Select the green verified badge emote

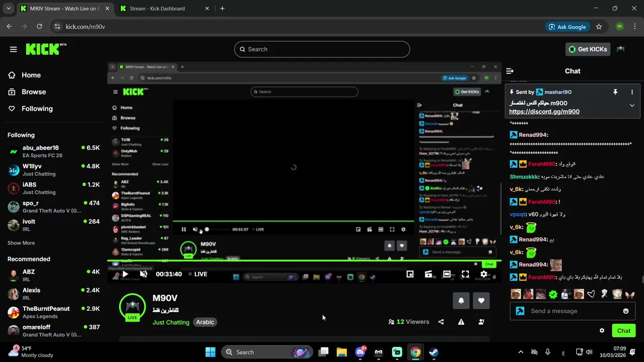(553, 294)
